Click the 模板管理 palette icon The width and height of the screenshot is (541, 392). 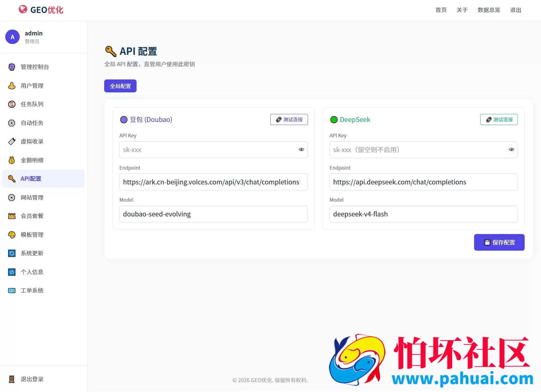tap(12, 235)
